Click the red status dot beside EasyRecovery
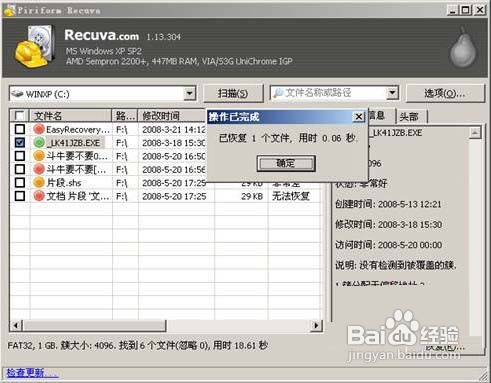This screenshot has height=383, width=491. tap(39, 129)
